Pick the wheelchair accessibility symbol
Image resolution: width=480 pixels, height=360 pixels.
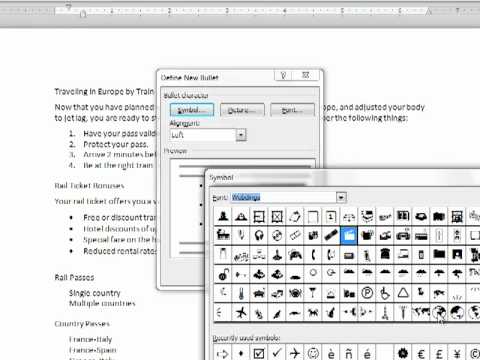coord(385,293)
